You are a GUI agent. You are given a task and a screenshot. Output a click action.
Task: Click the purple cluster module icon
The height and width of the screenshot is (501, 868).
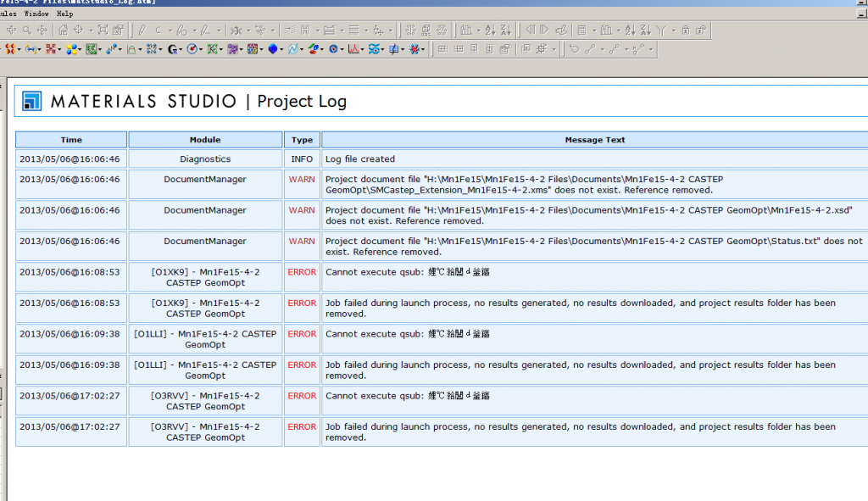232,49
